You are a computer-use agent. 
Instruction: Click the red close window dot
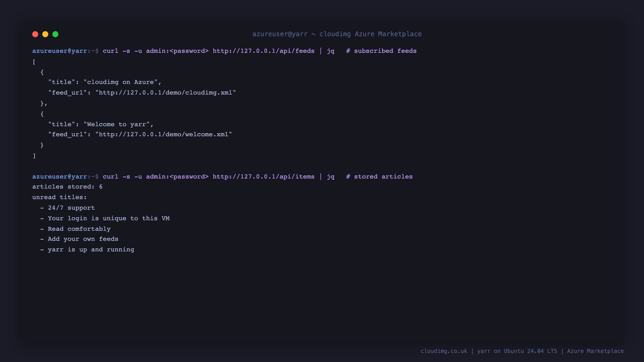35,34
